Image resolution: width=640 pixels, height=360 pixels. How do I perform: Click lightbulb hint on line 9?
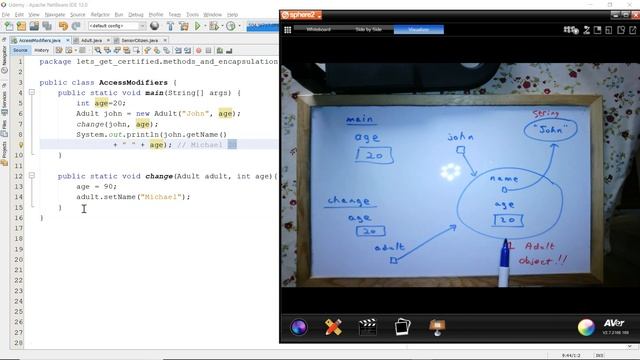tap(20, 144)
